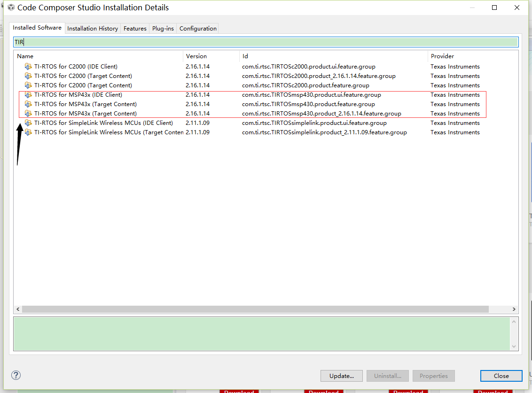
Task: Sort list by Id column header
Action: point(334,56)
